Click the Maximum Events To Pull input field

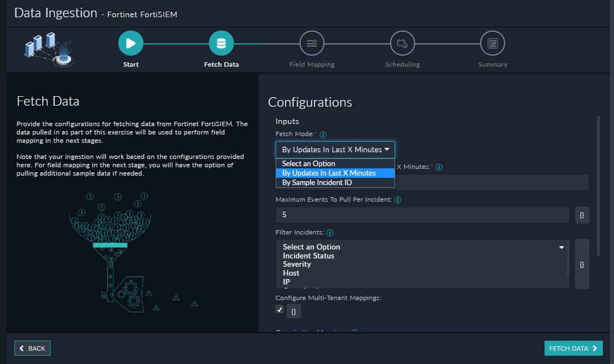pyautogui.click(x=422, y=215)
